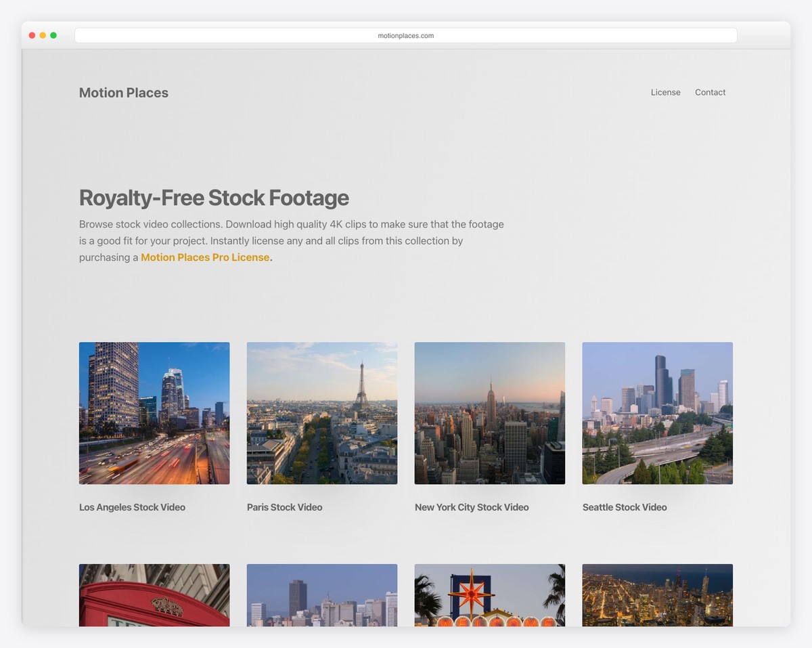
Task: Click the Motion Places site logo
Action: coord(123,93)
